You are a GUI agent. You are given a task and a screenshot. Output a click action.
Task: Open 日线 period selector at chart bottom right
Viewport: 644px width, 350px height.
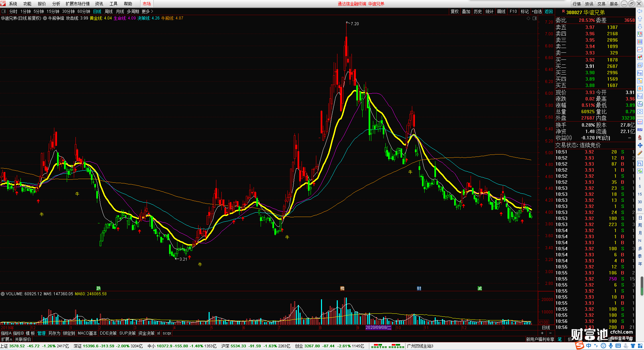pos(546,327)
